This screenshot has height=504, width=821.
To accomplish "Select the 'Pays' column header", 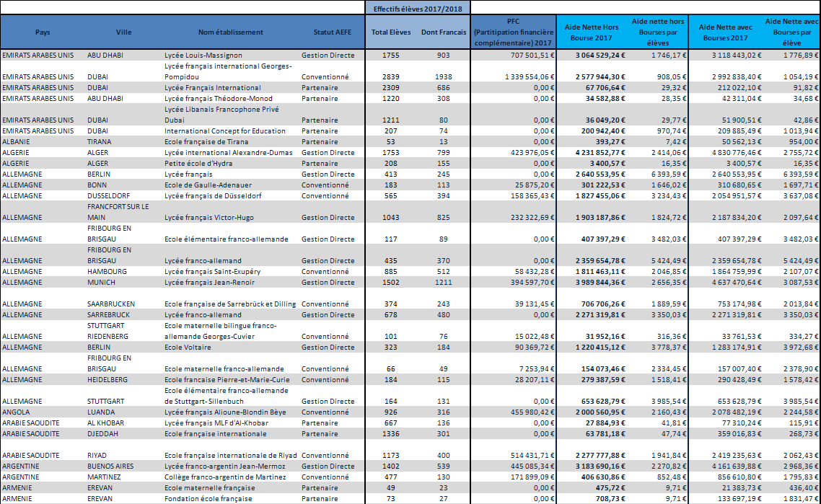I will coord(43,32).
